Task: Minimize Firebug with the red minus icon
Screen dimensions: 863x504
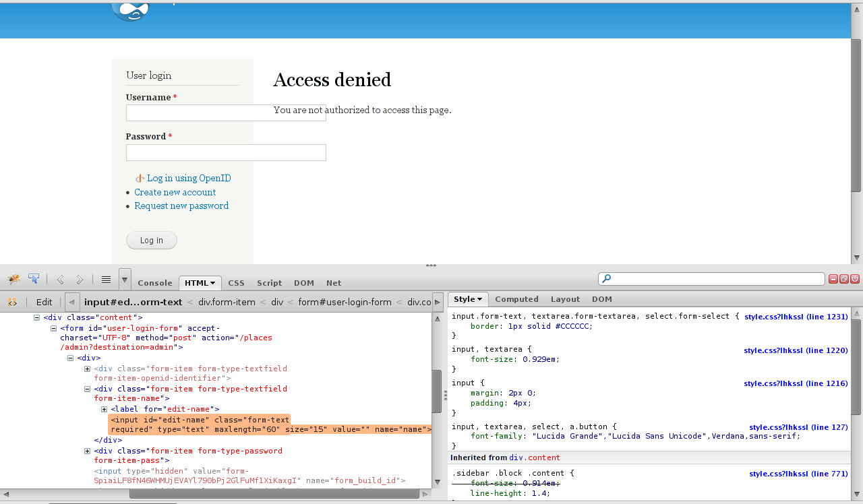Action: click(x=834, y=279)
